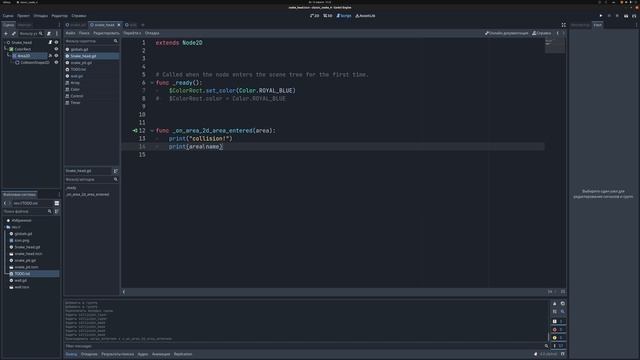Toggle visibility of CollisionShape2D node
This screenshot has height=360, width=640.
(x=57, y=62)
